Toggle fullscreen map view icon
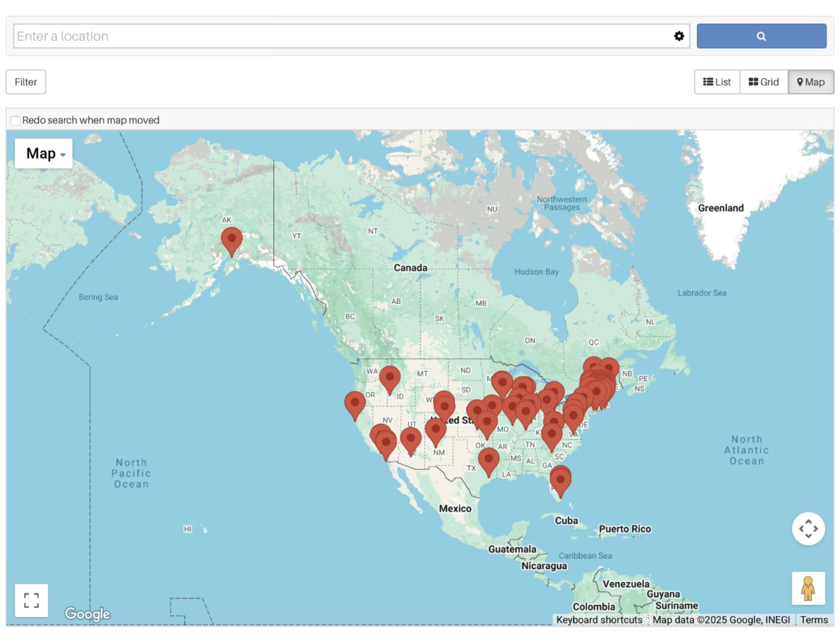This screenshot has height=638, width=840. tap(31, 600)
